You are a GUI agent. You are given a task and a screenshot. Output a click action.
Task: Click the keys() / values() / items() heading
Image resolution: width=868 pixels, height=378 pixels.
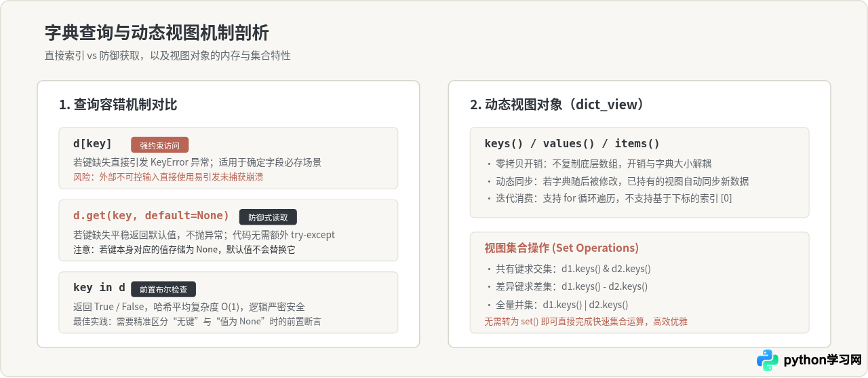pyautogui.click(x=572, y=144)
